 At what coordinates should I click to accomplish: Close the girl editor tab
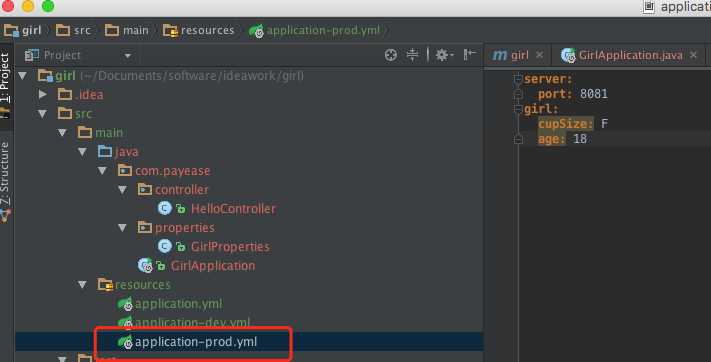[x=539, y=55]
